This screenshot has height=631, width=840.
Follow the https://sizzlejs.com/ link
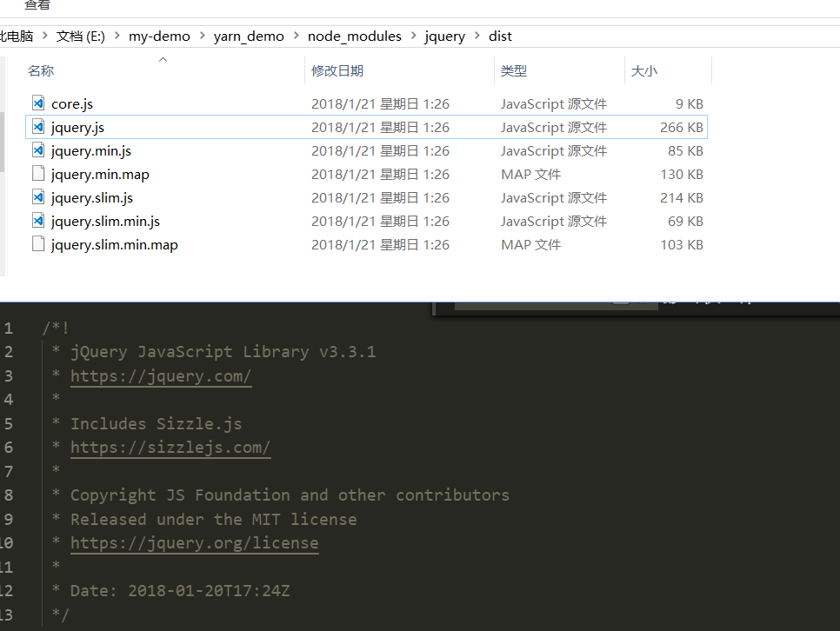[x=170, y=448]
